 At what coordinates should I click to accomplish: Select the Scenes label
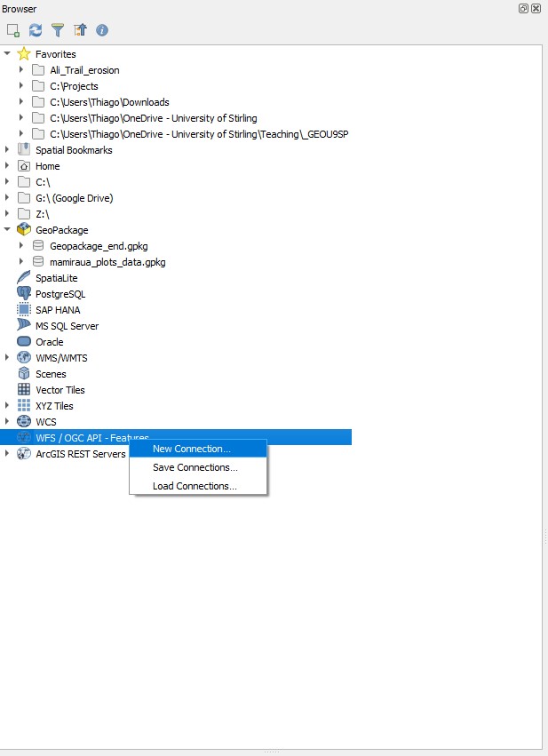pos(51,374)
